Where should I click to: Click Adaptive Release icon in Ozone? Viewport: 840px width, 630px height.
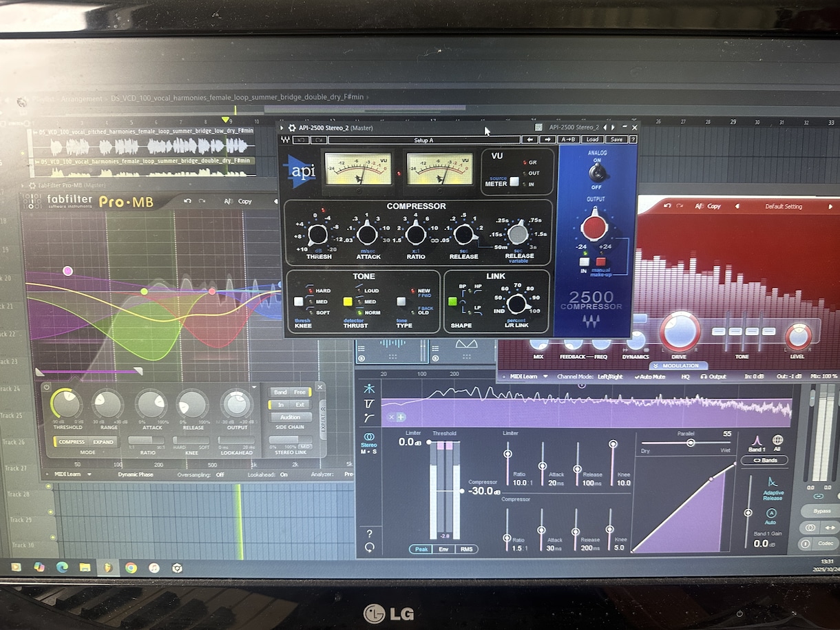coord(772,482)
